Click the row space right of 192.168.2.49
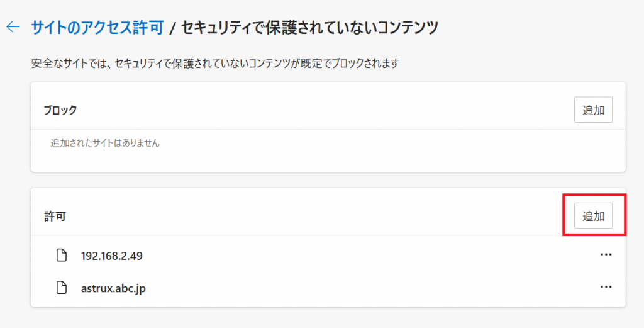The image size is (644, 328). 370,256
